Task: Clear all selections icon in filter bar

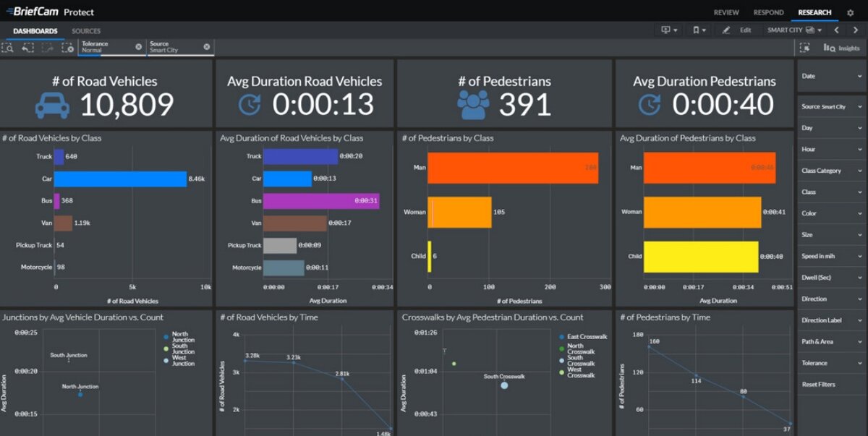Action: pyautogui.click(x=67, y=48)
